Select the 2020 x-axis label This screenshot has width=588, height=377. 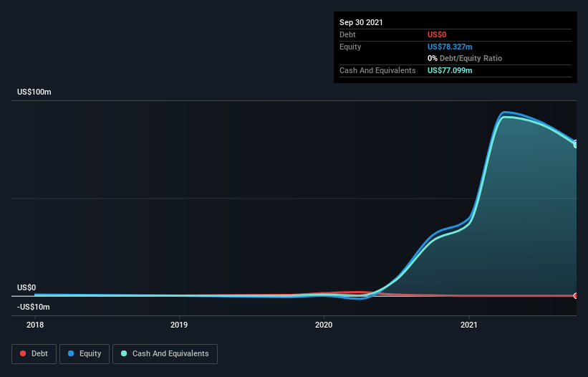click(324, 325)
